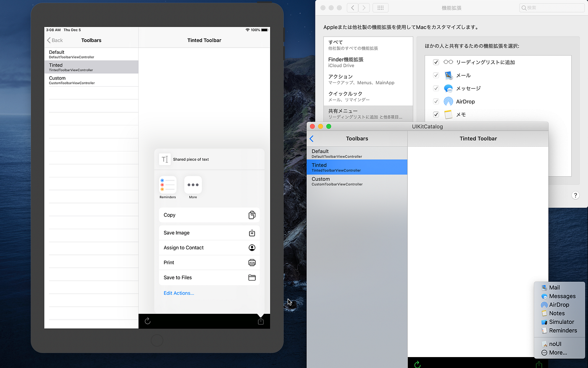This screenshot has height=368, width=588.
Task: Choose Notes from the share menu
Action: pos(559,313)
